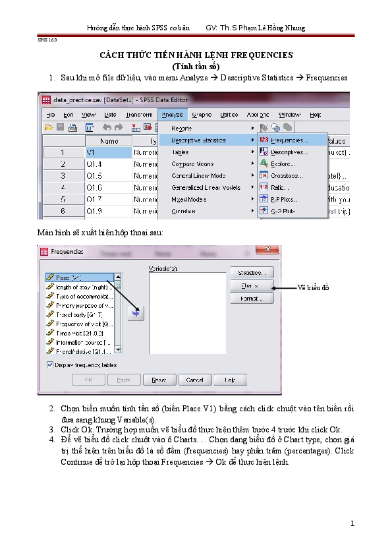Image resolution: width=392 pixels, height=555 pixels.
Task: Open the Add-ons menu
Action: coord(258,115)
